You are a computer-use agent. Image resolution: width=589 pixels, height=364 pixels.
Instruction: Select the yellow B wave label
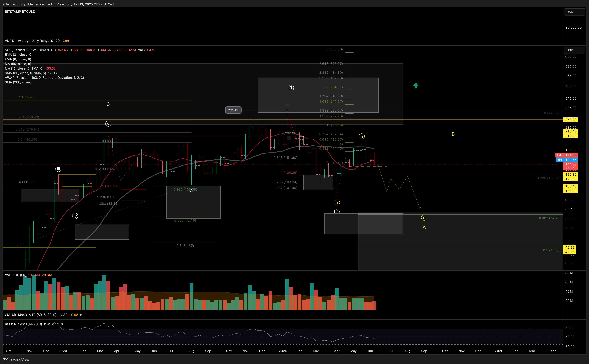coord(453,134)
